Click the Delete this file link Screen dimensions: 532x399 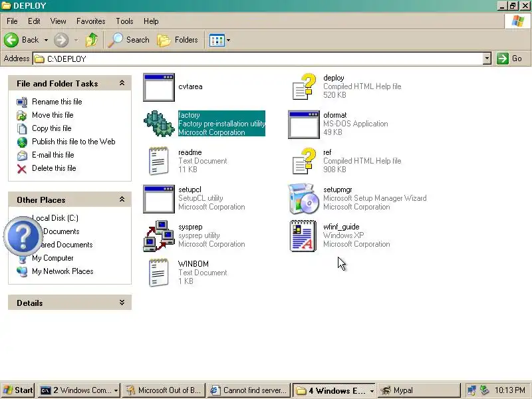(54, 168)
